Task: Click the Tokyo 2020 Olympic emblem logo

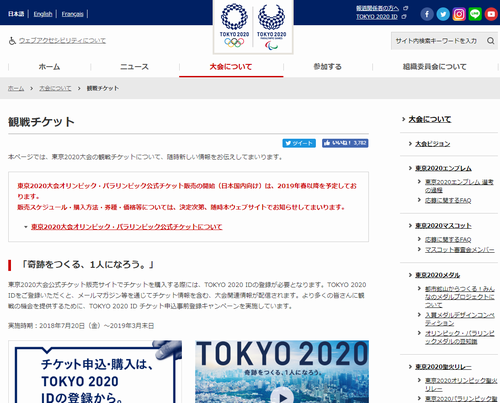Action: (234, 26)
